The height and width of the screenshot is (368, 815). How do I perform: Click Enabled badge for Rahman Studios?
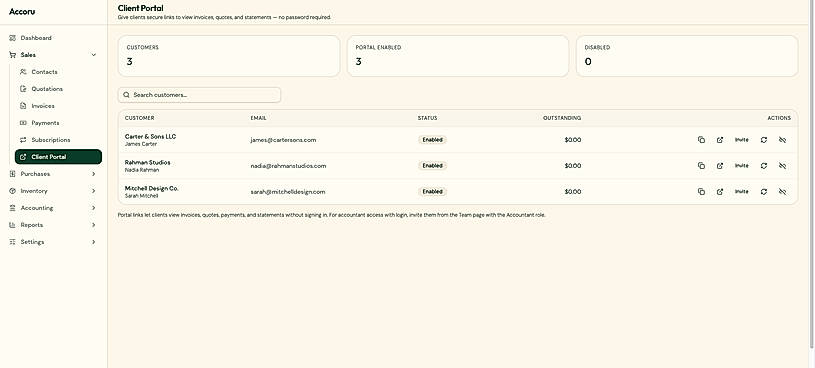point(432,166)
